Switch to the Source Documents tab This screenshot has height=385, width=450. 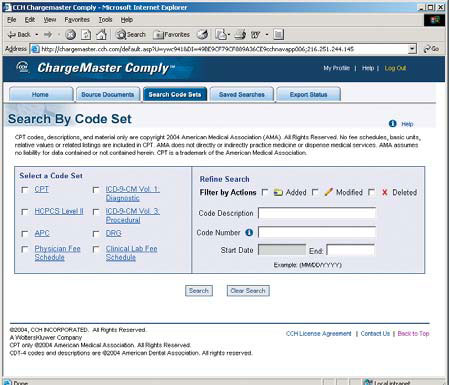(x=108, y=94)
